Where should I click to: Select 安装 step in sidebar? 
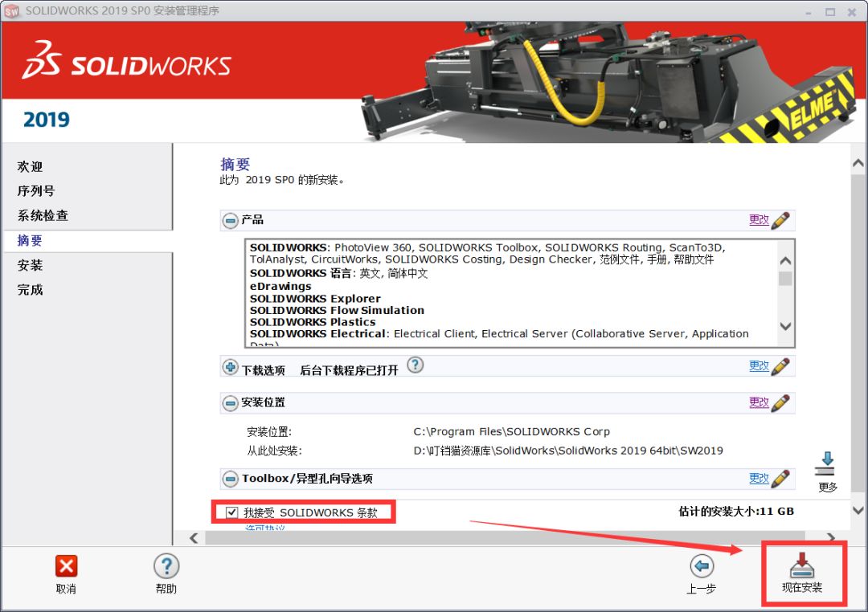[30, 265]
